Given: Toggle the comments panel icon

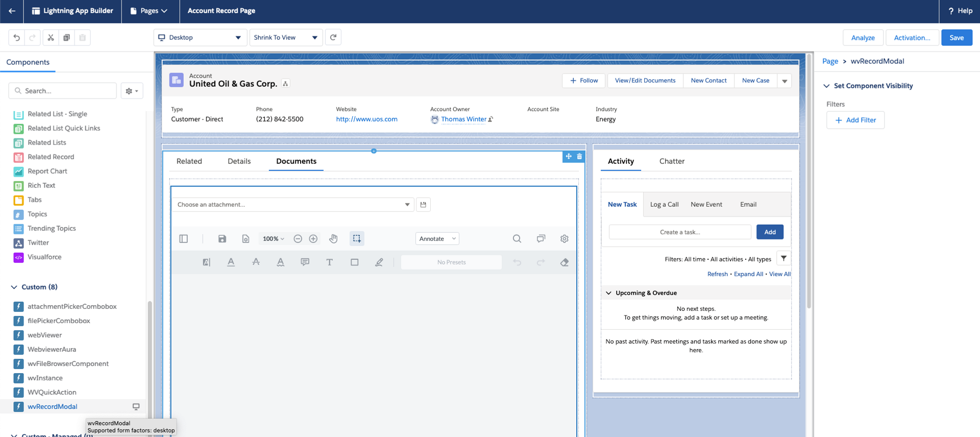Looking at the screenshot, I should pos(541,238).
